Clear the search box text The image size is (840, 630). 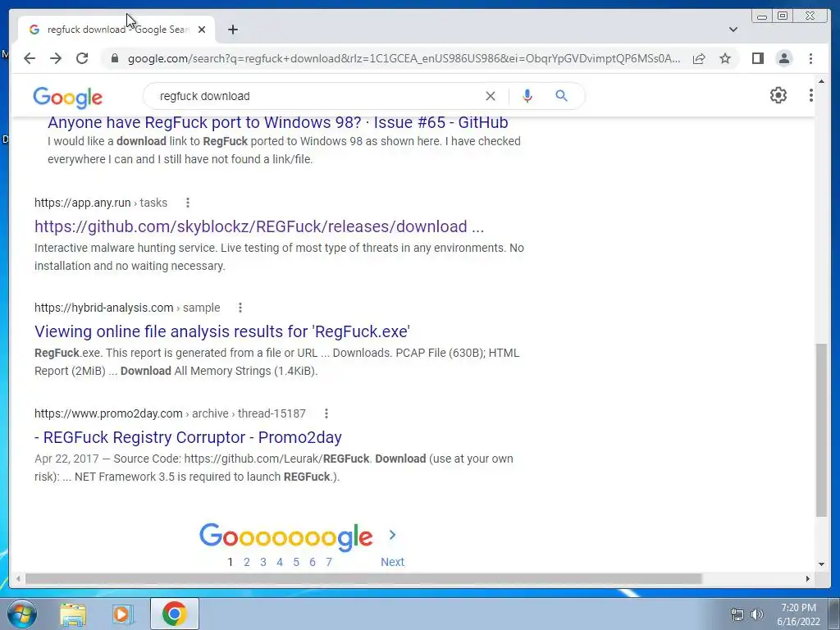(491, 96)
